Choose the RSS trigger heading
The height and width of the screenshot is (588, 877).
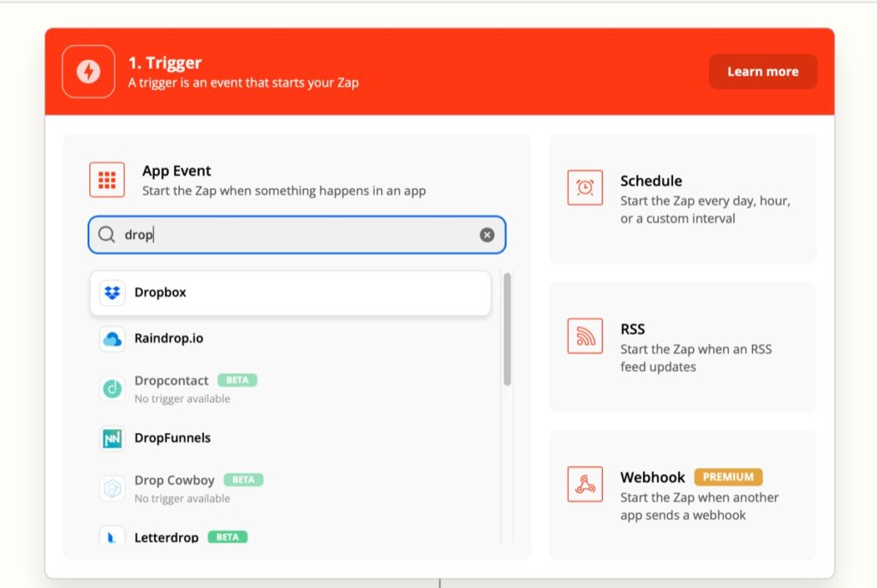tap(633, 330)
